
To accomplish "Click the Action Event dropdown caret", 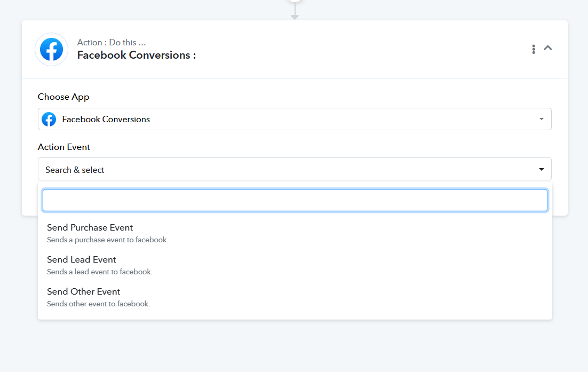I will [x=541, y=170].
